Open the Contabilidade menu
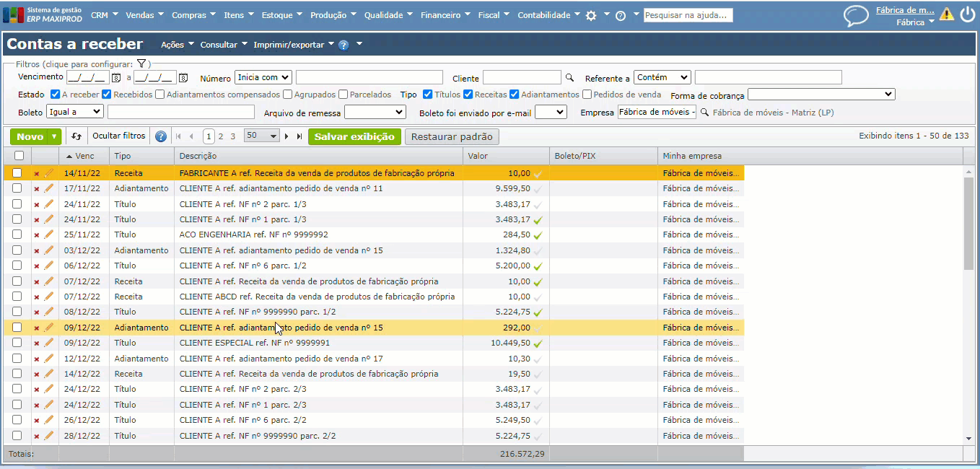 549,15
